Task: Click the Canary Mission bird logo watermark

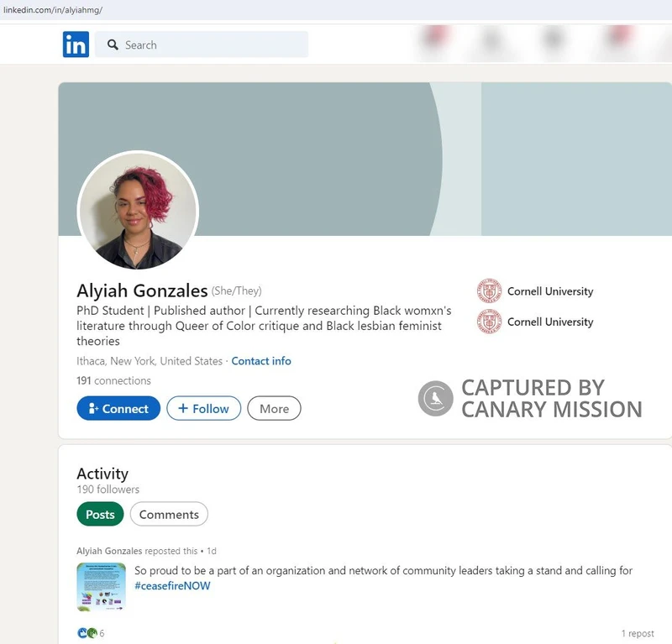Action: click(x=436, y=398)
